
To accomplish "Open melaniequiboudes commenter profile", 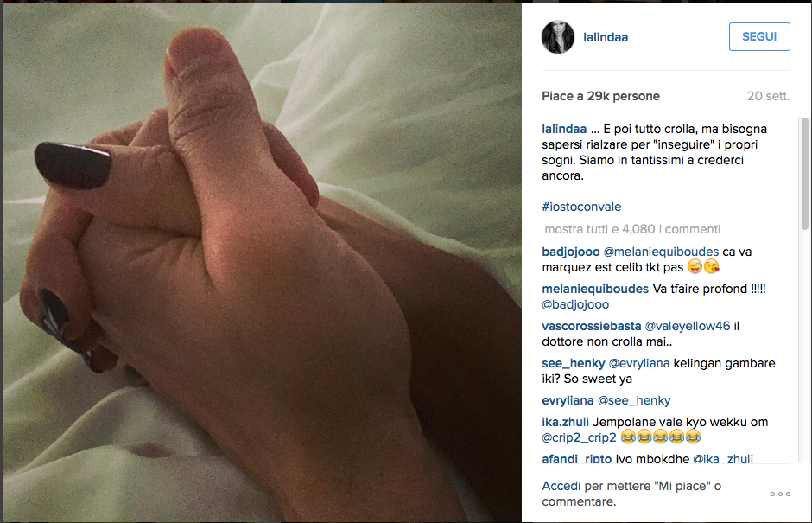I will [x=595, y=290].
